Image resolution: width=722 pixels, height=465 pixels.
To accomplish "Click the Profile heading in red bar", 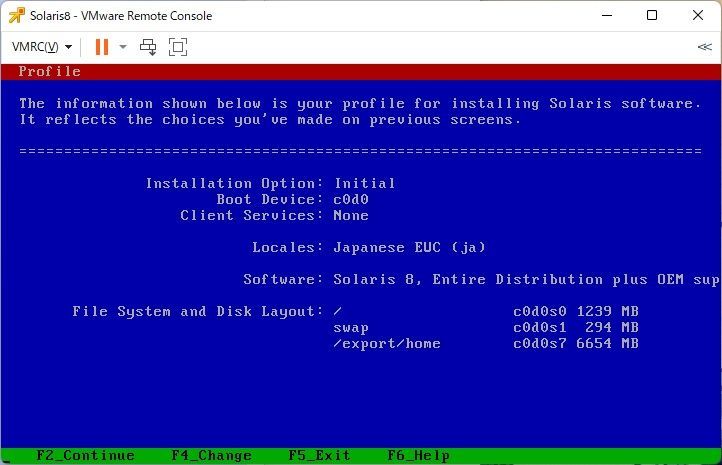I will pos(49,71).
